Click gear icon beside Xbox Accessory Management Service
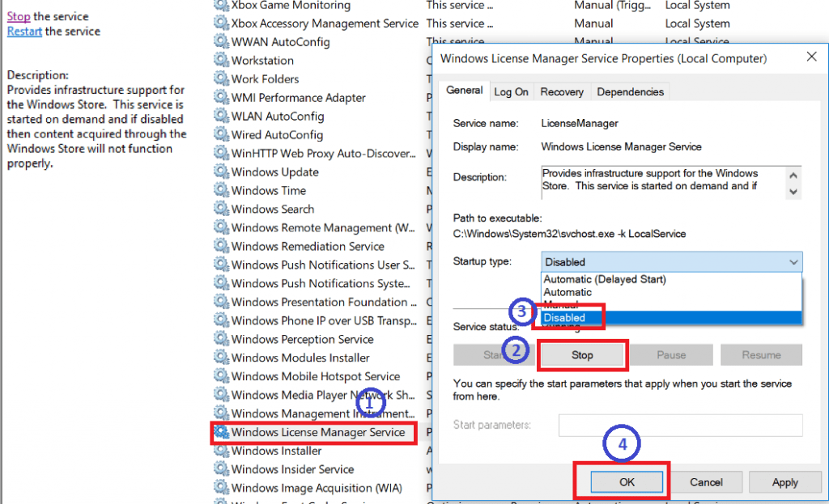This screenshot has width=829, height=504. pos(221,23)
